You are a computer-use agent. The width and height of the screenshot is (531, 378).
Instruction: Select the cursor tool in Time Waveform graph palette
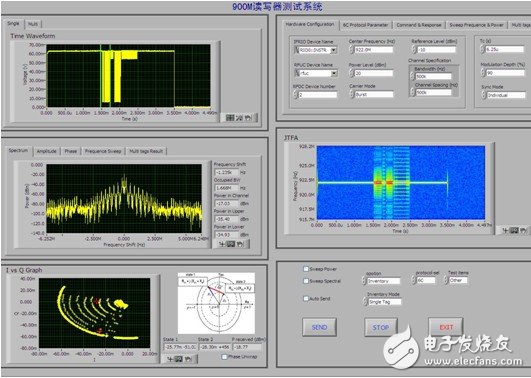point(230,118)
